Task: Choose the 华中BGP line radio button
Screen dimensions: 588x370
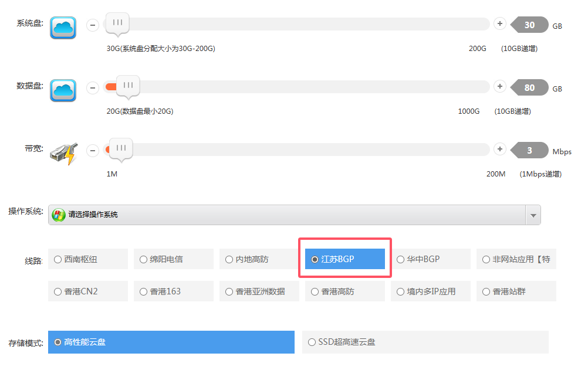Action: tap(430, 259)
